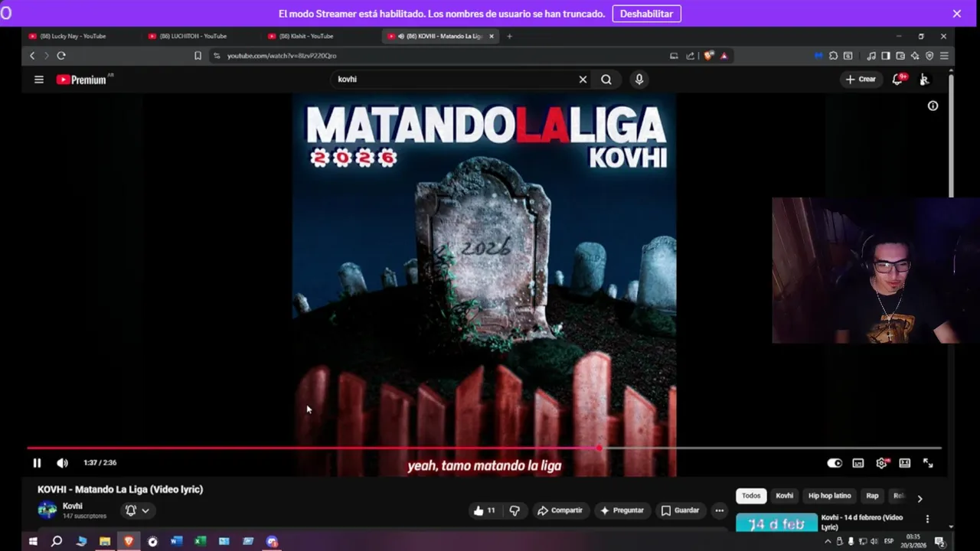Open the player settings gear
The image size is (980, 551).
point(882,463)
